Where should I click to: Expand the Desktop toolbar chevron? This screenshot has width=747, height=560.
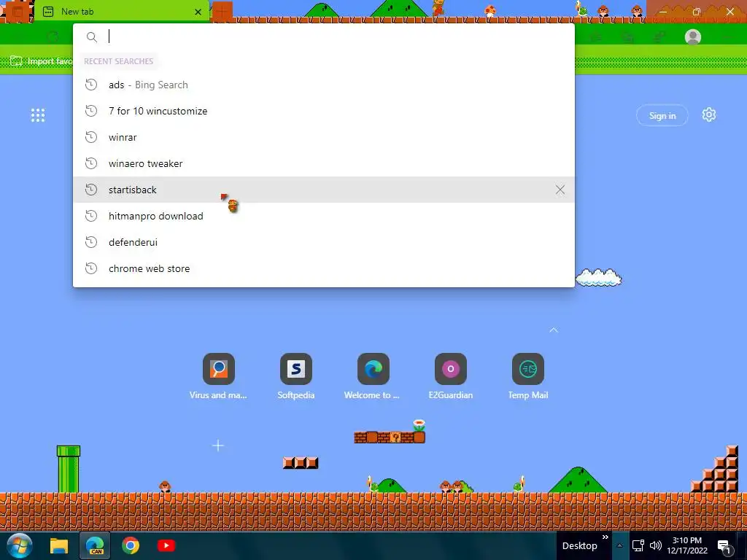(605, 537)
